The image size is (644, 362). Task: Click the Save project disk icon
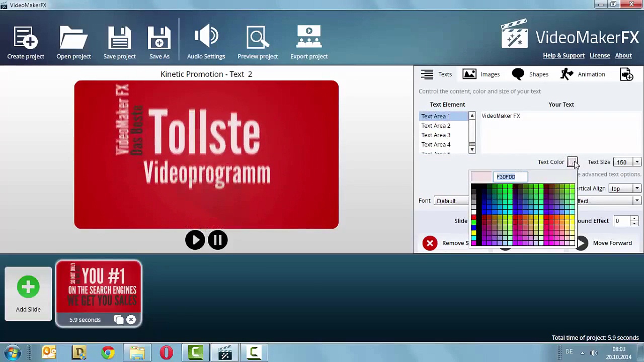pyautogui.click(x=119, y=38)
